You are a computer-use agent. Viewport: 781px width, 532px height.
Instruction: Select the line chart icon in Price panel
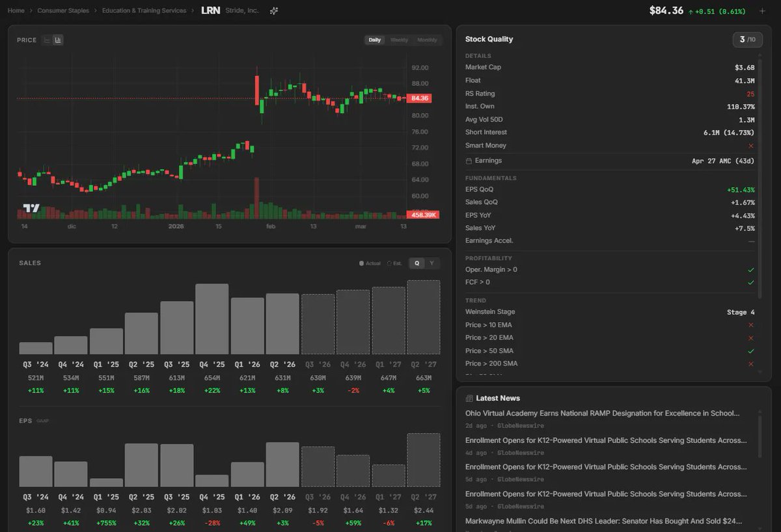46,40
